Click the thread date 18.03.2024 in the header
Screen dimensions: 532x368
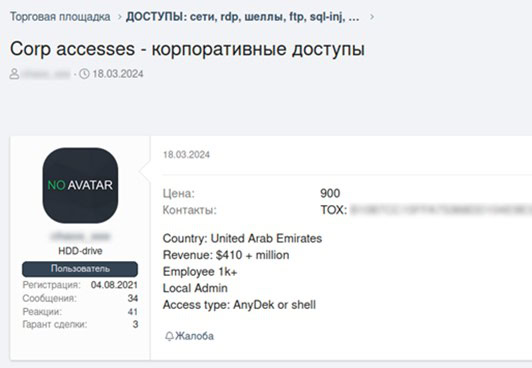coord(118,74)
